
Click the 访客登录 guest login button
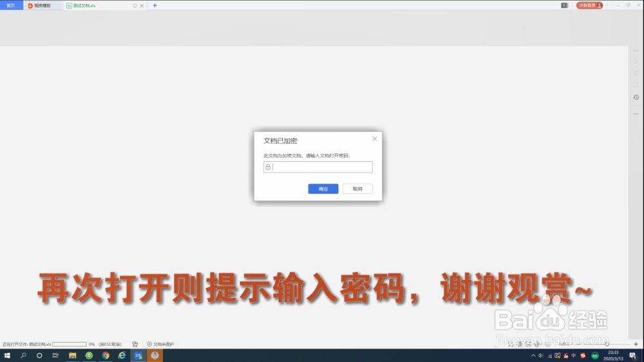589,5
